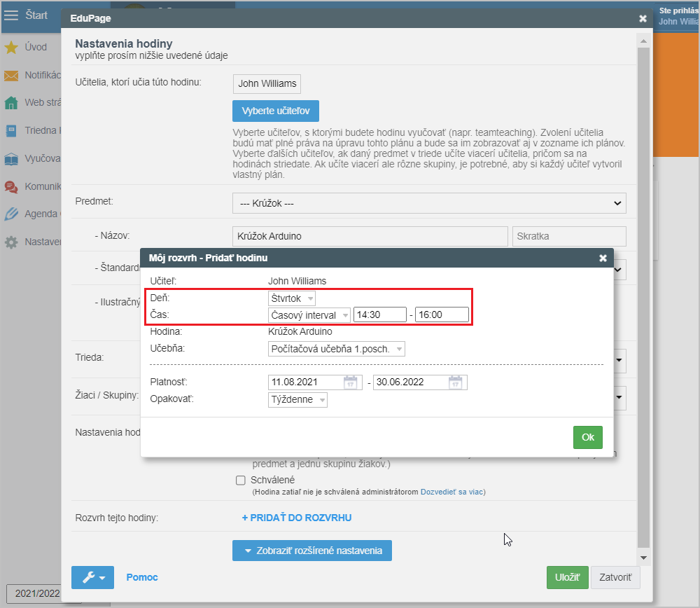Open the Časový interval dropdown
This screenshot has height=608, width=700.
click(x=309, y=315)
